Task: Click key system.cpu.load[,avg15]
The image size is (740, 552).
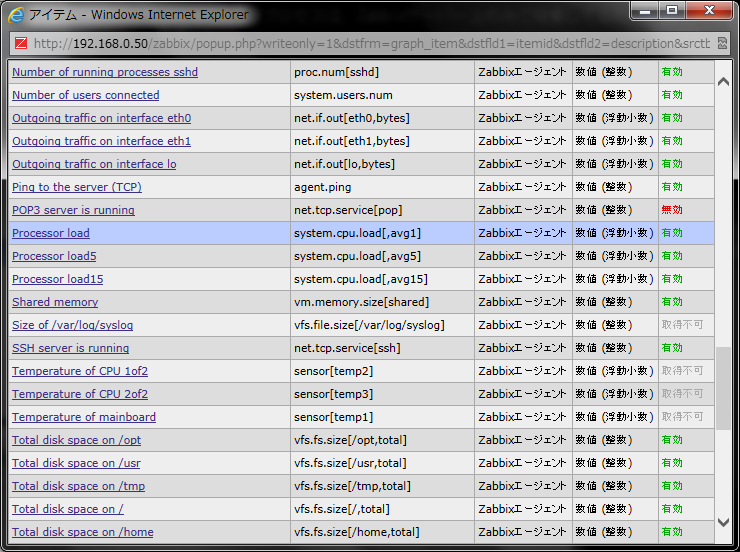Action: [361, 279]
